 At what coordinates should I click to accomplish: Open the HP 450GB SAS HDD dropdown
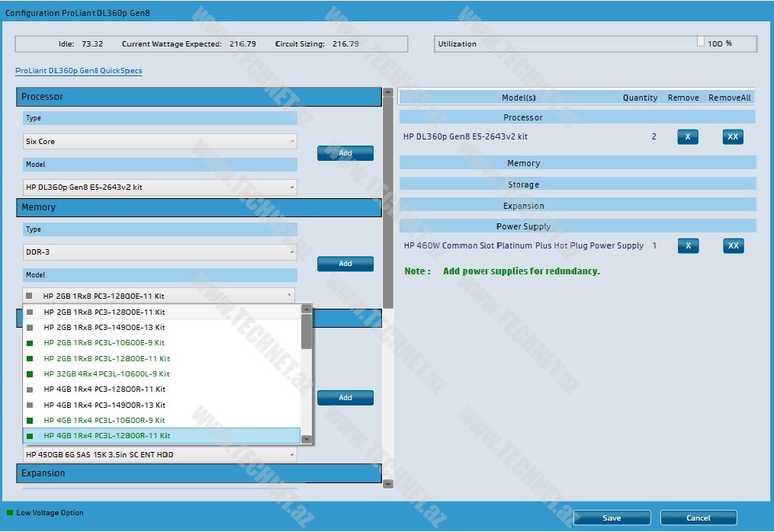click(159, 455)
